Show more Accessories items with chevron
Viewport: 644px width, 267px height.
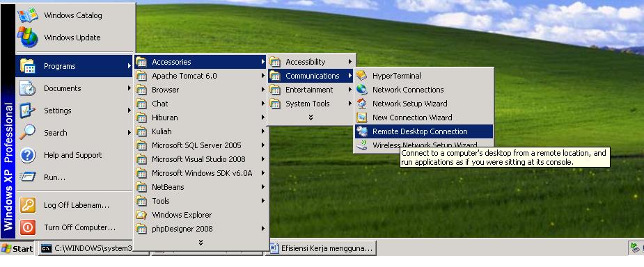click(311, 118)
